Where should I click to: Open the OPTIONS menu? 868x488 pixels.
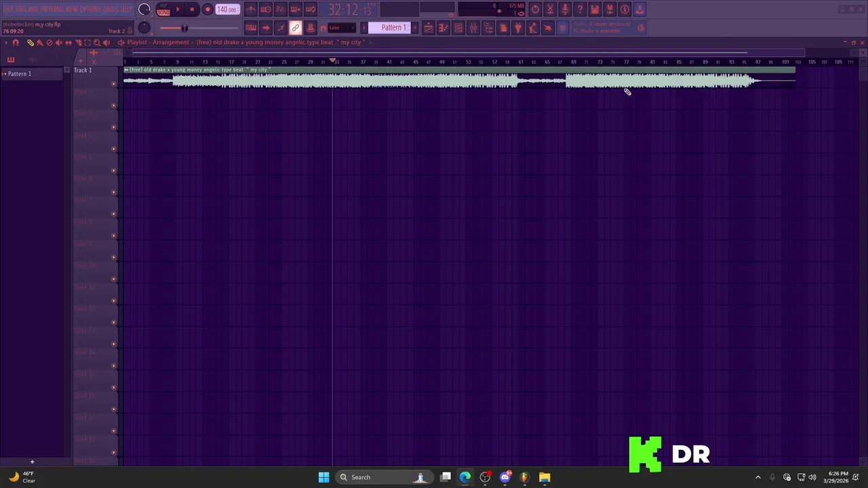pyautogui.click(x=90, y=9)
